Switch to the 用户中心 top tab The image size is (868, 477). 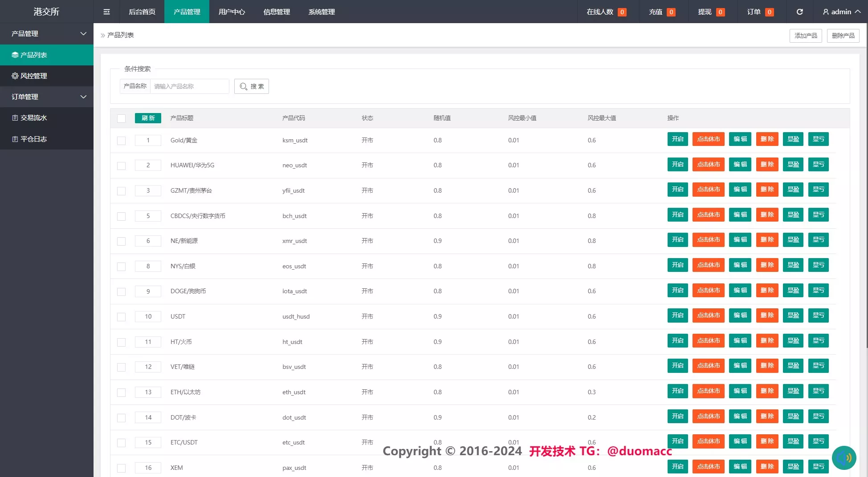232,12
